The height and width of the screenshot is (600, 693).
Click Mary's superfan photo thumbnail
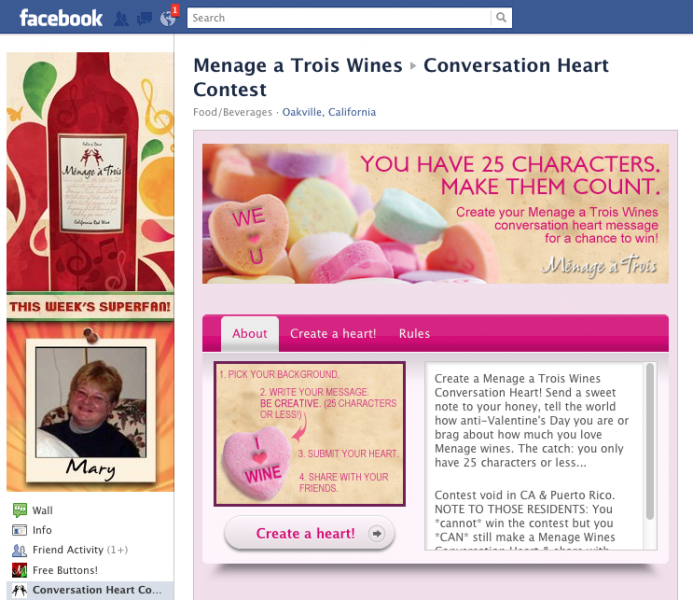[91, 402]
